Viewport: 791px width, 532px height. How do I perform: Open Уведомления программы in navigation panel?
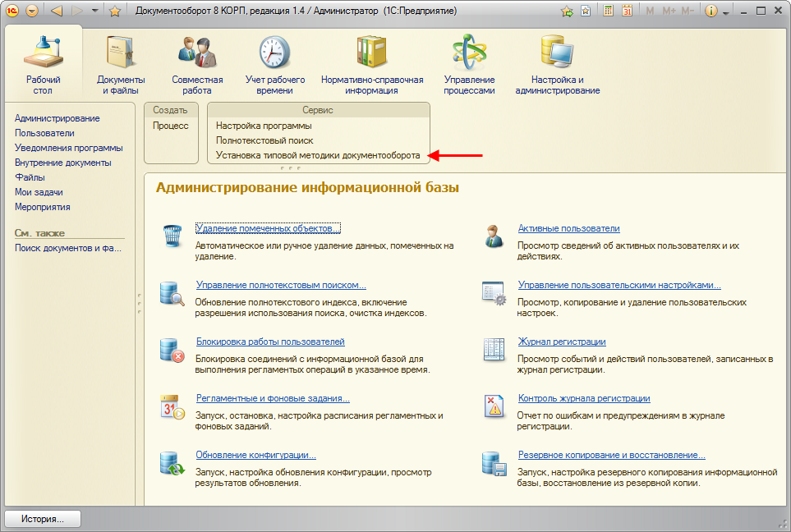click(x=69, y=148)
